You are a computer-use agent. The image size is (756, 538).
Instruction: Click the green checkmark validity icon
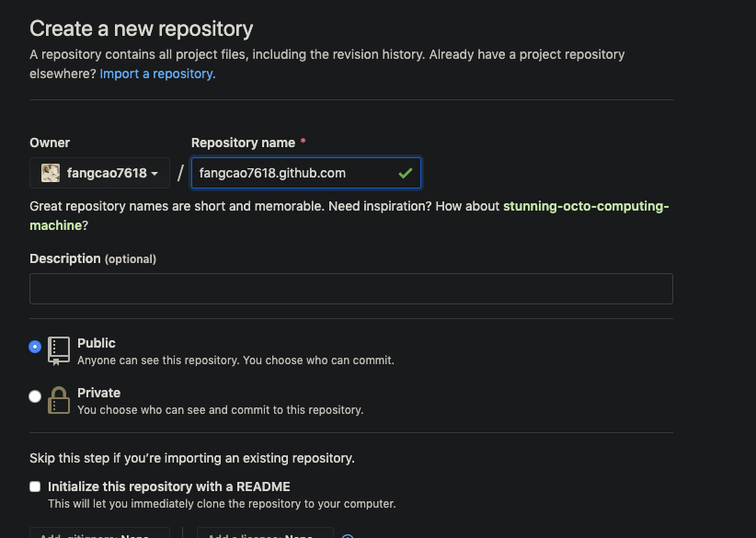(x=405, y=173)
